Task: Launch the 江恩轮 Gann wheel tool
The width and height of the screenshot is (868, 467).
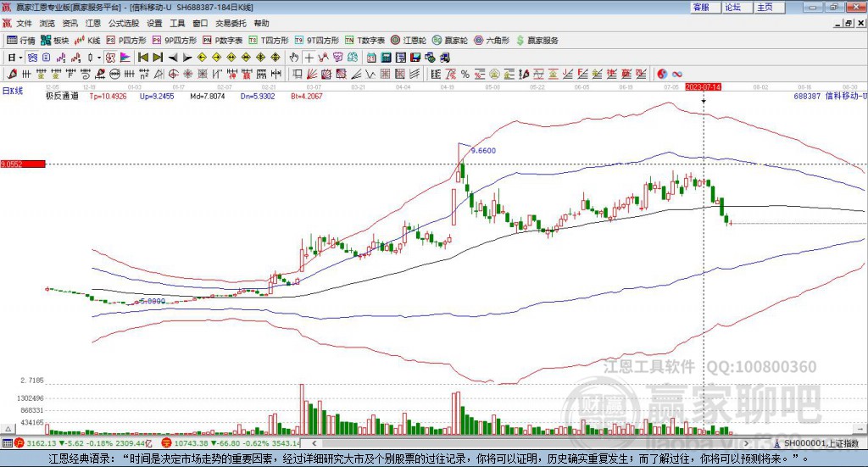Action: click(409, 41)
